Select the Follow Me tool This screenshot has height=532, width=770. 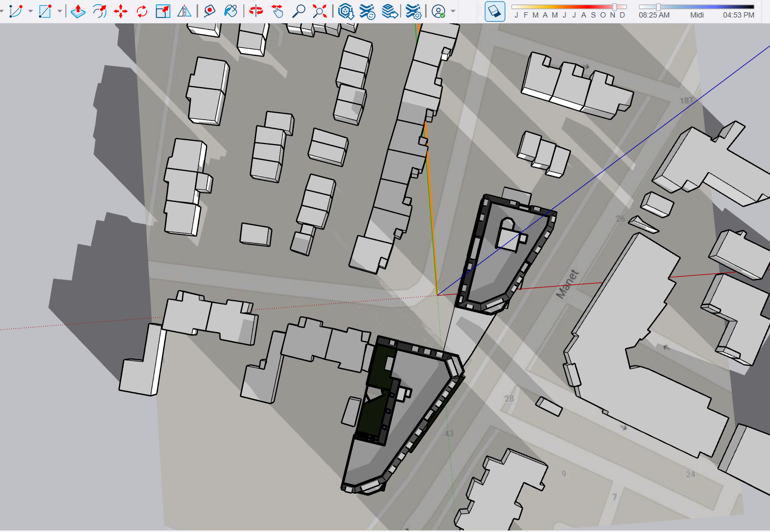tap(99, 11)
